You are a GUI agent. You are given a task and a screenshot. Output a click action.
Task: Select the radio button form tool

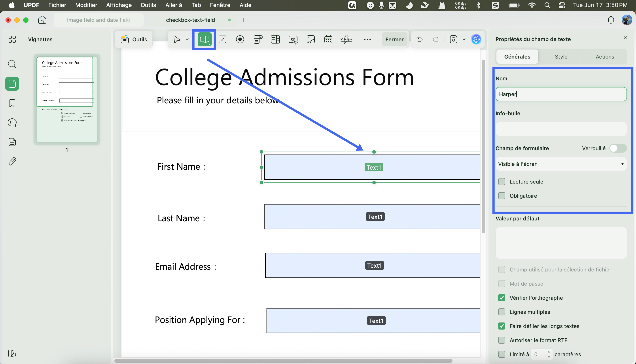point(240,39)
